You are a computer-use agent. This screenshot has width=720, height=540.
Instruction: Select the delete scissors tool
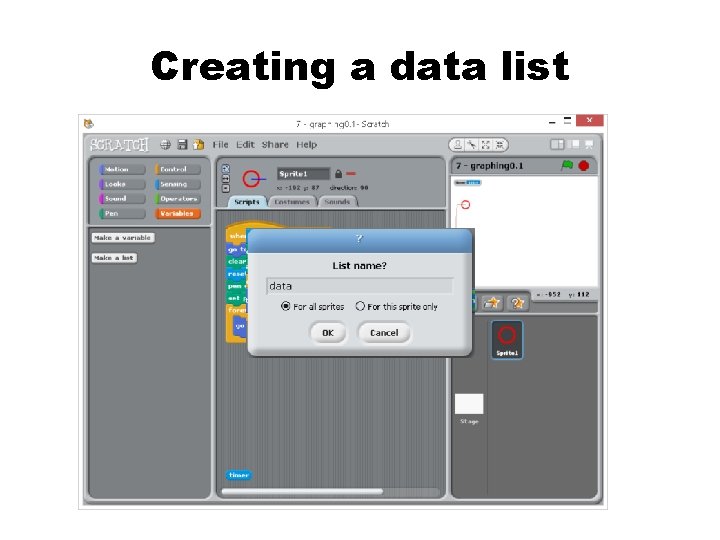[x=472, y=145]
